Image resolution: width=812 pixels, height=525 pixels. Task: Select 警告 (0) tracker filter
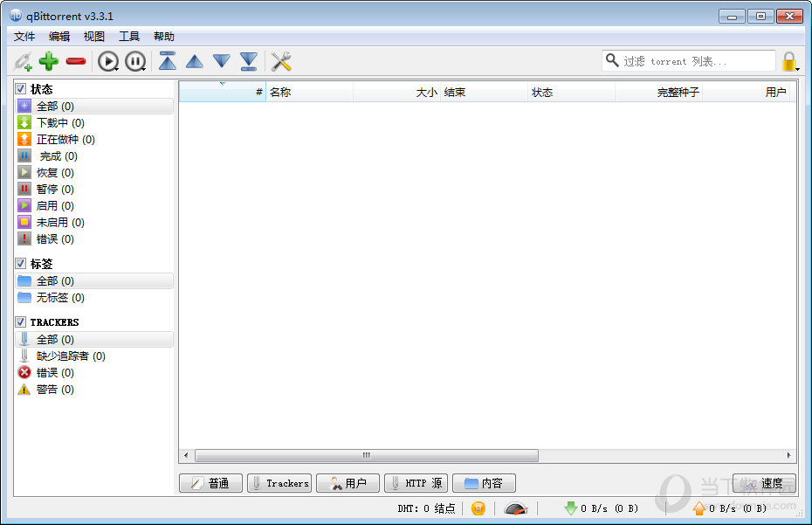pyautogui.click(x=94, y=390)
